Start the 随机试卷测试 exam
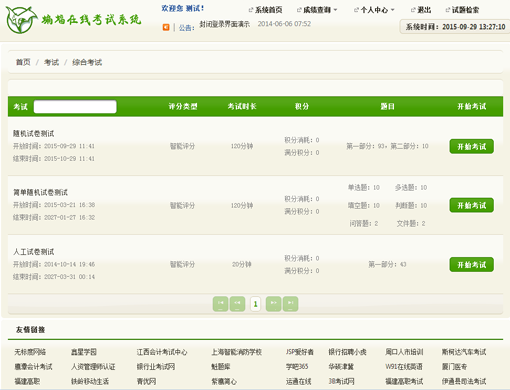The height and width of the screenshot is (390, 510). coord(471,146)
